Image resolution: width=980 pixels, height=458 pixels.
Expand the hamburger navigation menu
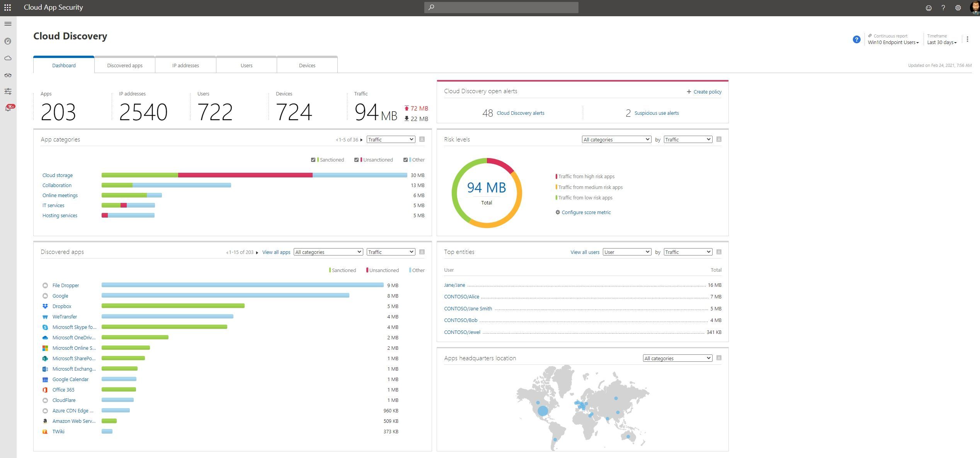tap(8, 24)
